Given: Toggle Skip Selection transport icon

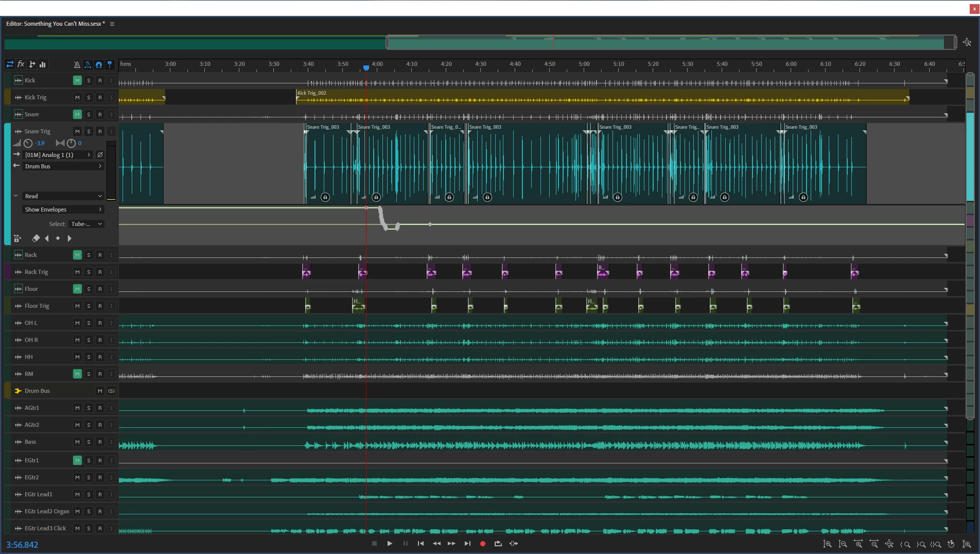Looking at the screenshot, I should click(x=514, y=544).
